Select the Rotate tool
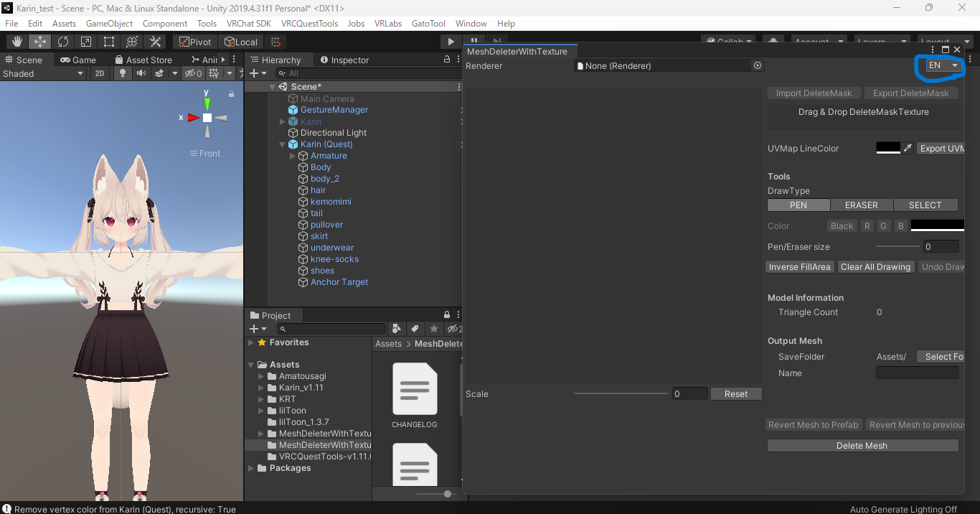 click(63, 42)
